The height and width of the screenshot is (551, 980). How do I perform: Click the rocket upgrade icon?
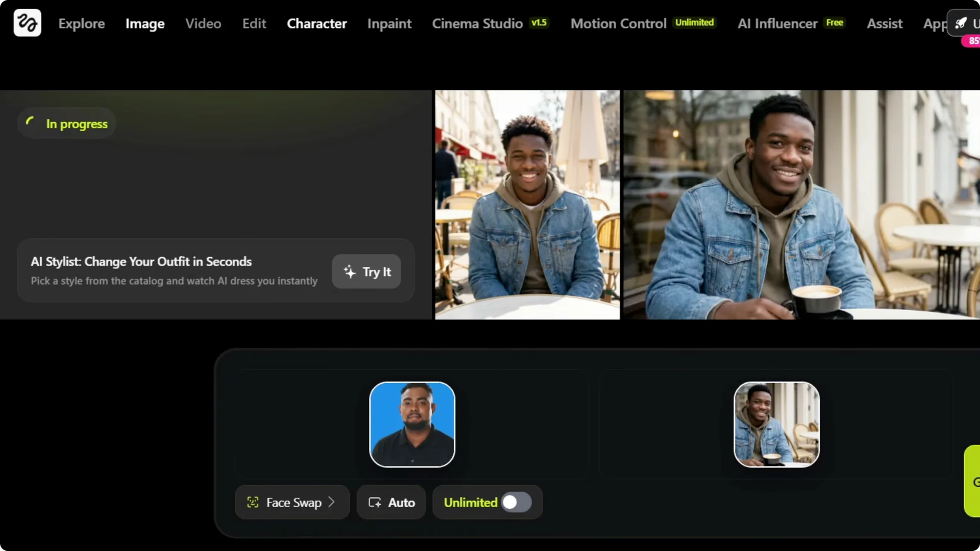[x=962, y=22]
